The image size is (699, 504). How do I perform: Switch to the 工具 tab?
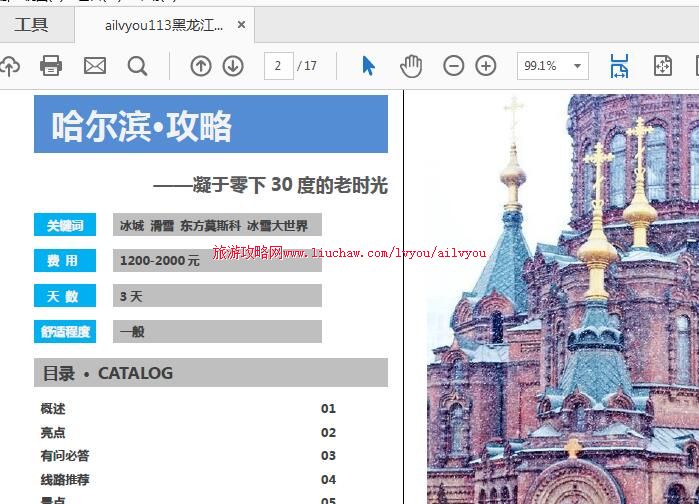pos(31,25)
